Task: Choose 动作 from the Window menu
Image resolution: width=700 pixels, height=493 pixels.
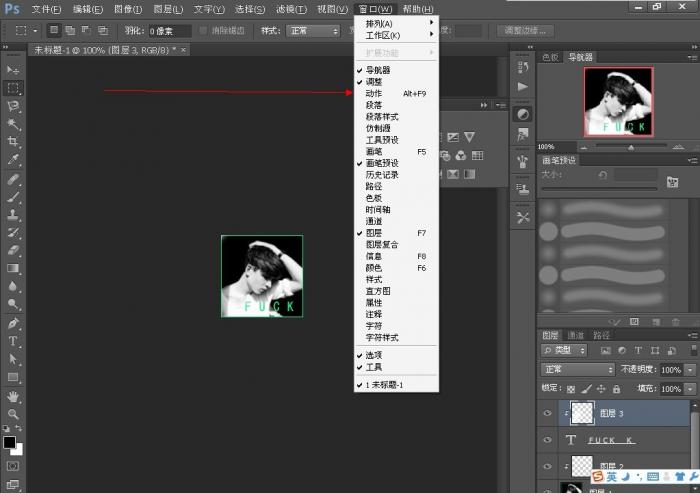Action: click(x=396, y=93)
